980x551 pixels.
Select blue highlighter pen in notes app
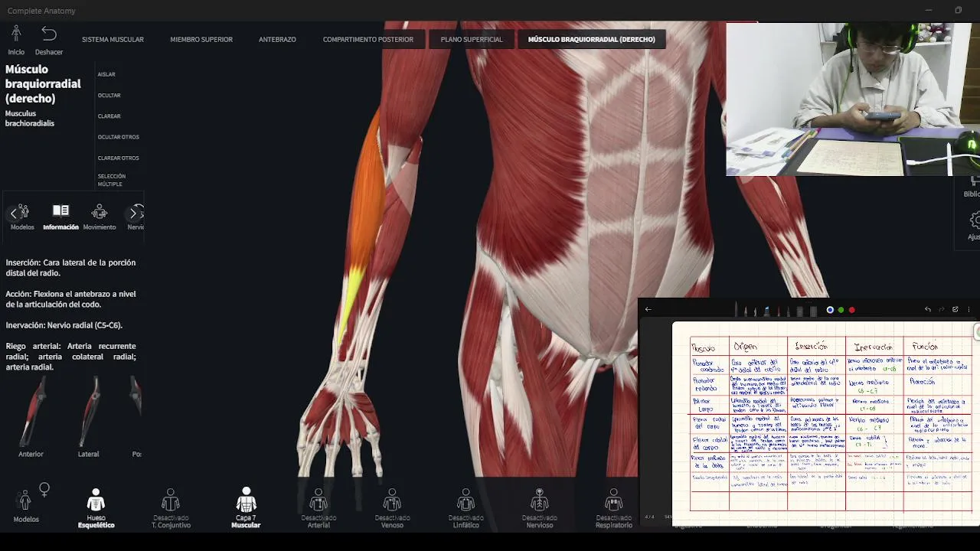click(766, 311)
